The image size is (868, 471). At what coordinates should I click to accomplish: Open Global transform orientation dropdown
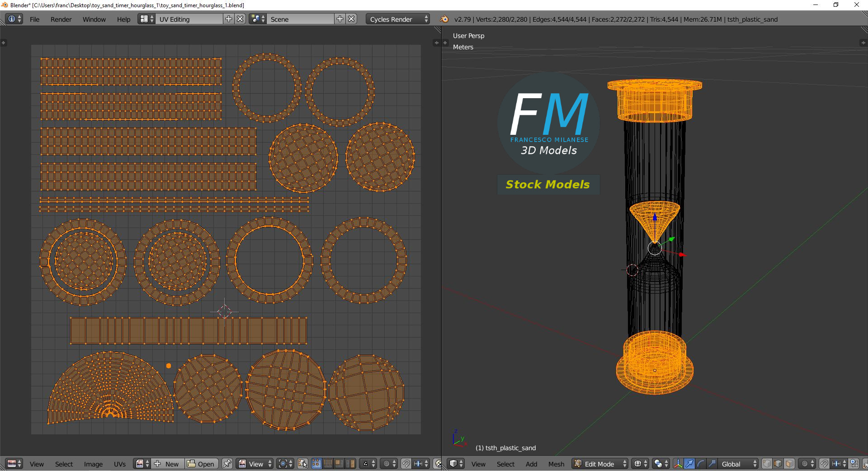click(739, 464)
